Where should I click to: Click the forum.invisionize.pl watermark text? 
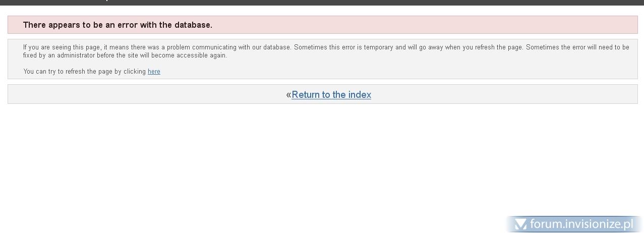pos(581,224)
